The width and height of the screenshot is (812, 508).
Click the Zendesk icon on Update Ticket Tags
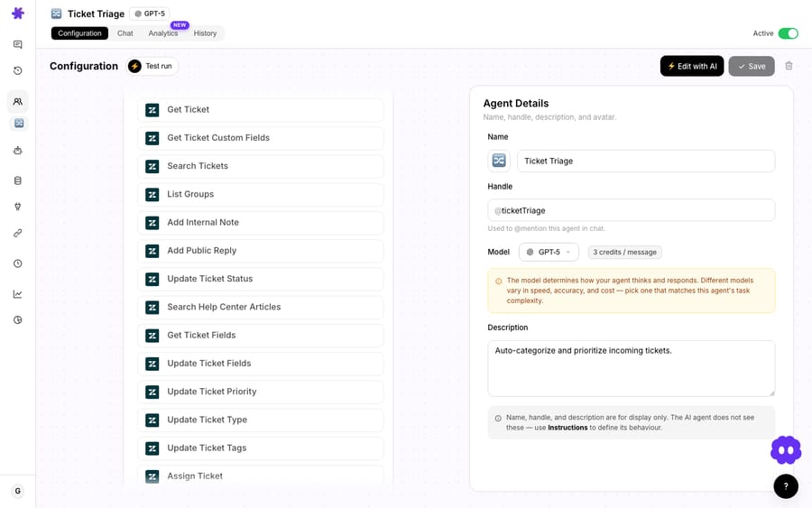pyautogui.click(x=152, y=448)
